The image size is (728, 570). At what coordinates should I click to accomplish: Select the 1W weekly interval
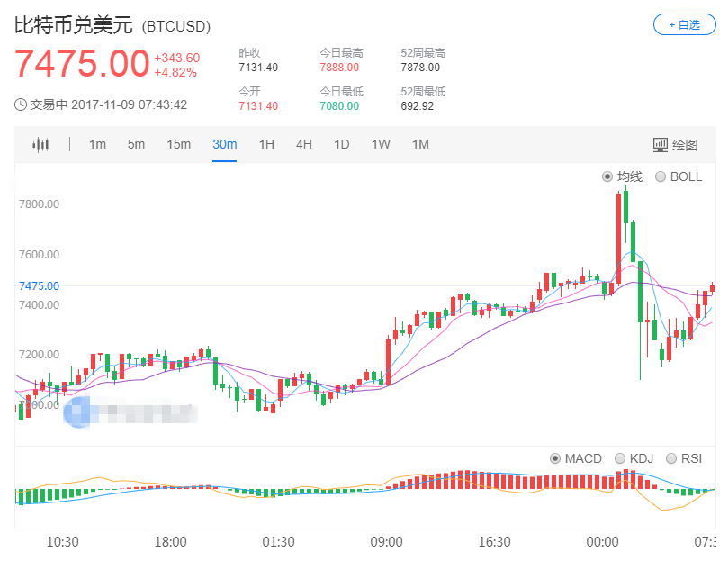tap(380, 144)
